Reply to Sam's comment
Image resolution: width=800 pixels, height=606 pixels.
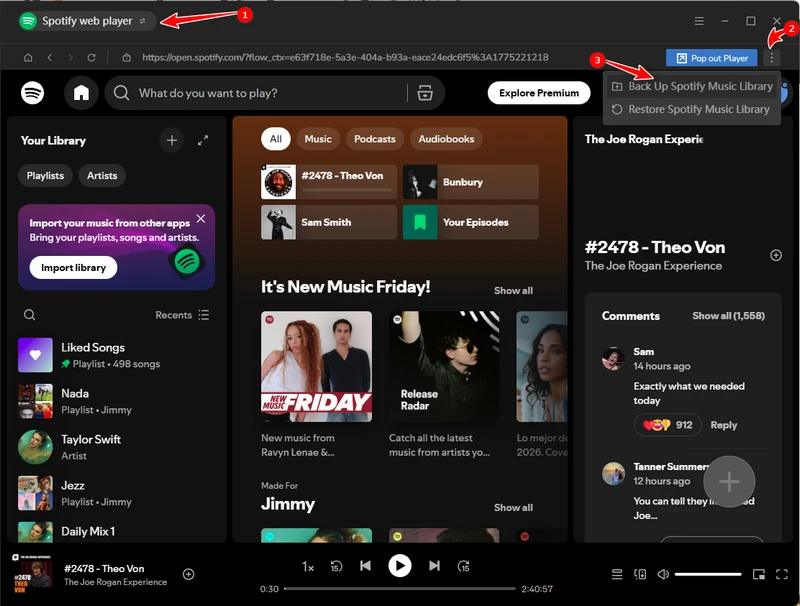point(723,425)
